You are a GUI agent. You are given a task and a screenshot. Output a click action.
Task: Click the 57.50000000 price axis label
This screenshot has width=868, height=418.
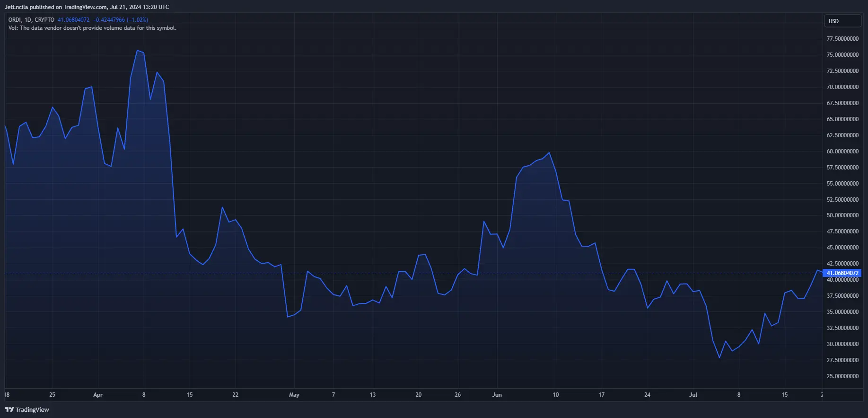[x=842, y=168]
